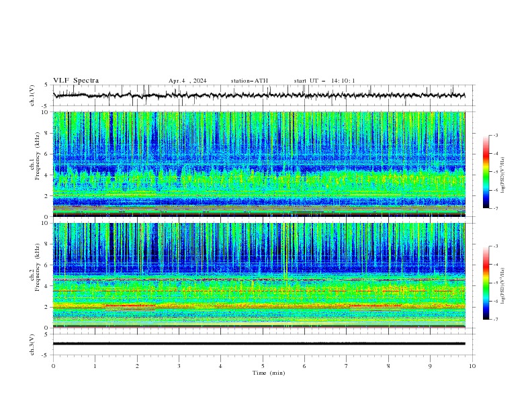Click the upper "log(PSD)(V²/Hz)" colorbar label
The width and height of the screenshot is (532, 411).
(x=502, y=175)
